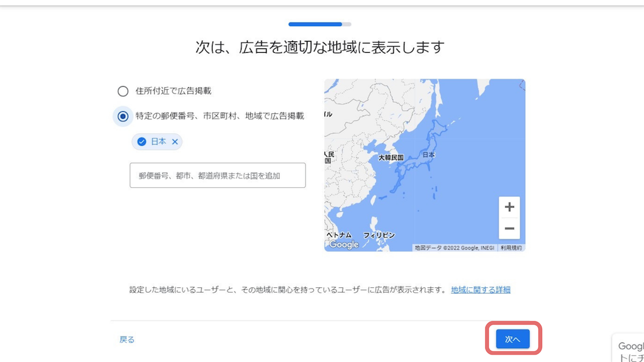Click the 大韓民国 label on the map
Screen dimensions: 644x362
[391, 158]
